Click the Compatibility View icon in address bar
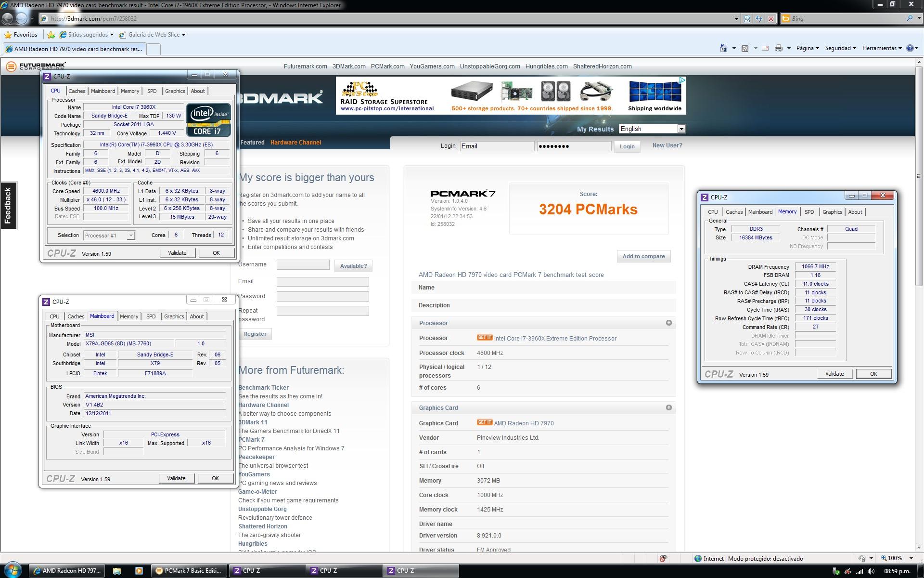 tap(747, 19)
